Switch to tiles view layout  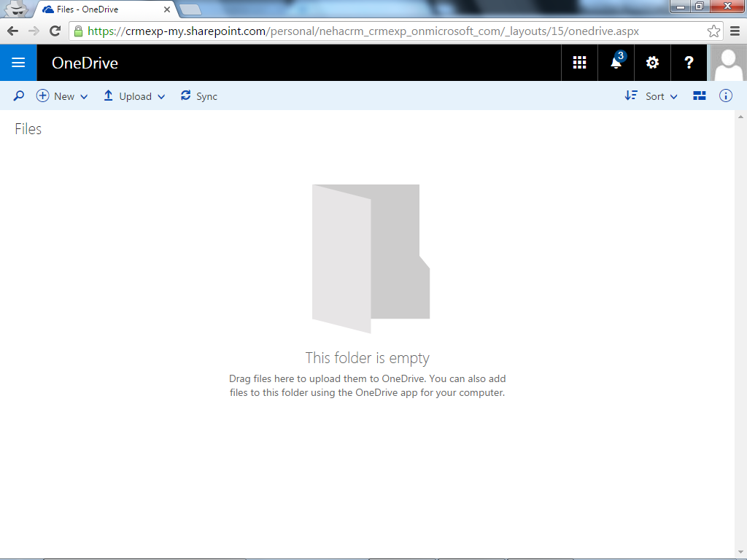click(x=700, y=96)
